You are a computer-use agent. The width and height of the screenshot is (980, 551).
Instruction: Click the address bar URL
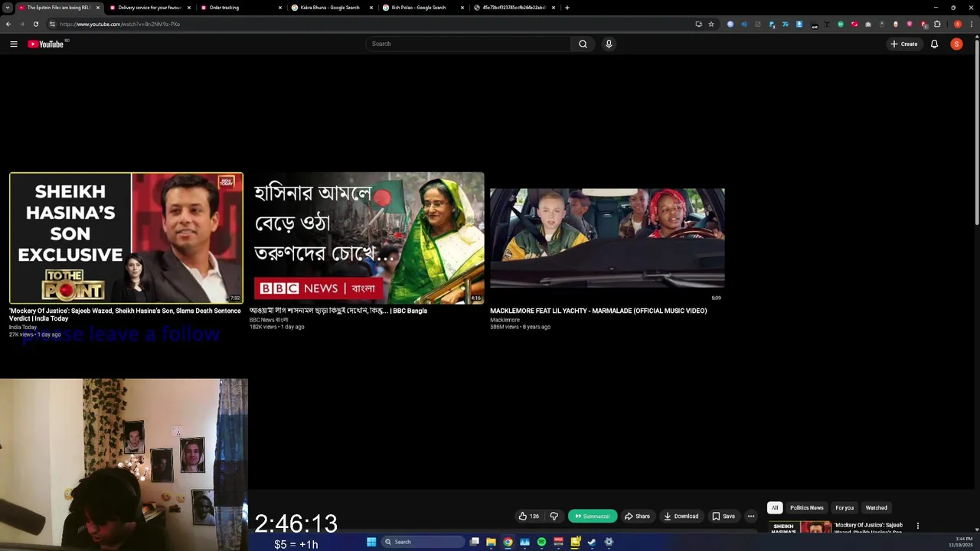(120, 24)
